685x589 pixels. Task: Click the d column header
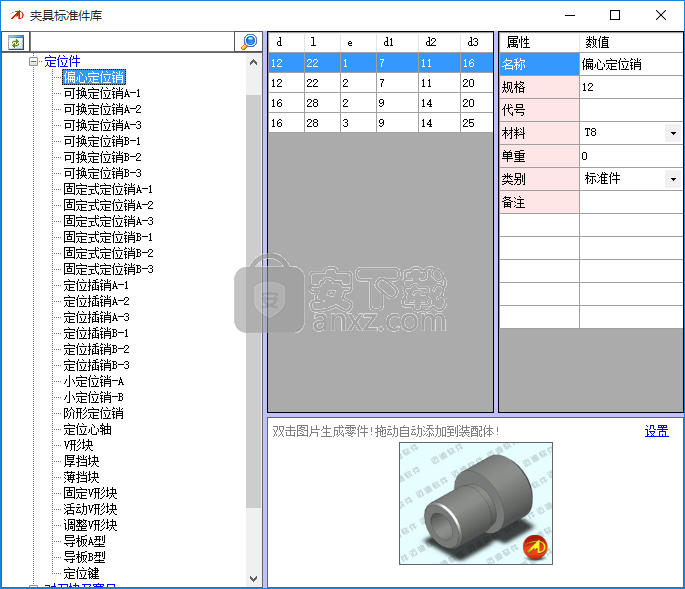[286, 42]
